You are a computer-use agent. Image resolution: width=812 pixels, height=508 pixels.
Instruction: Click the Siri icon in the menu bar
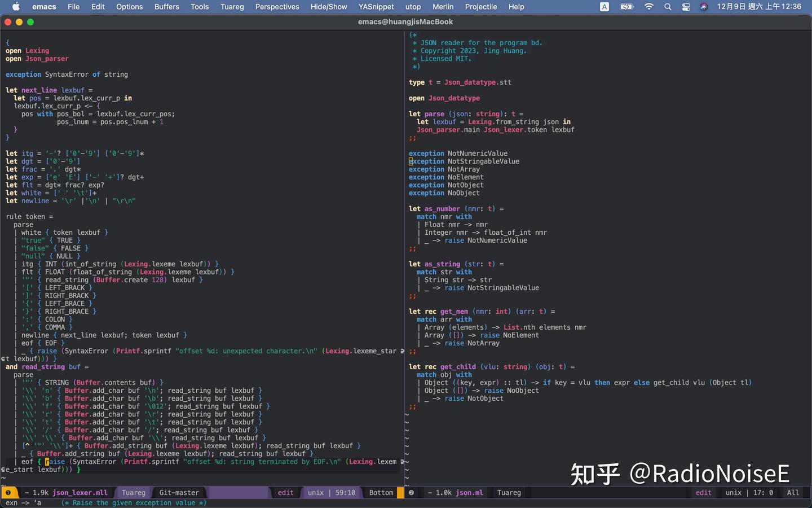click(704, 7)
